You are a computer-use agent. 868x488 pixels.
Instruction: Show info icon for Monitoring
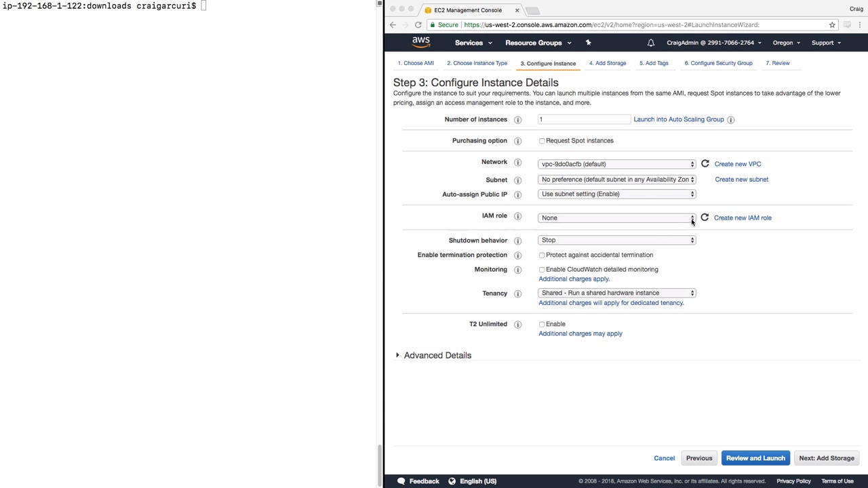coord(517,270)
